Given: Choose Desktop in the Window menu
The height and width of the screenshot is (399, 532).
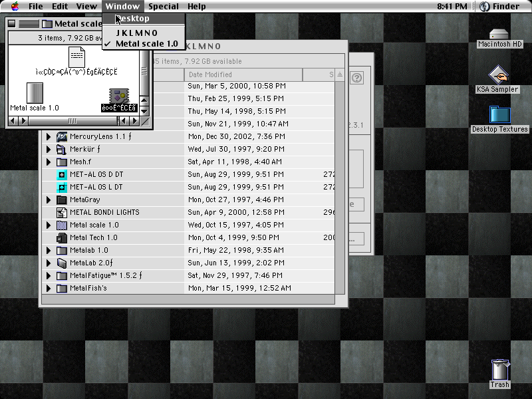Looking at the screenshot, I should [144, 19].
